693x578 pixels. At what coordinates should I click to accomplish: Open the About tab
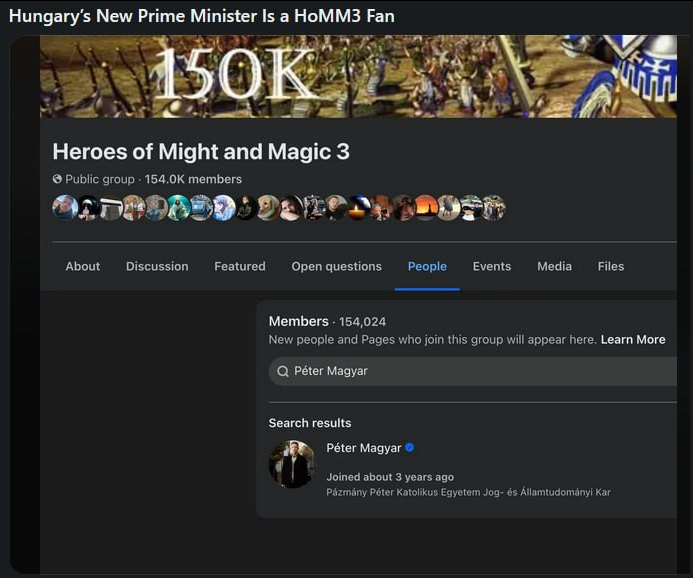[x=83, y=266]
